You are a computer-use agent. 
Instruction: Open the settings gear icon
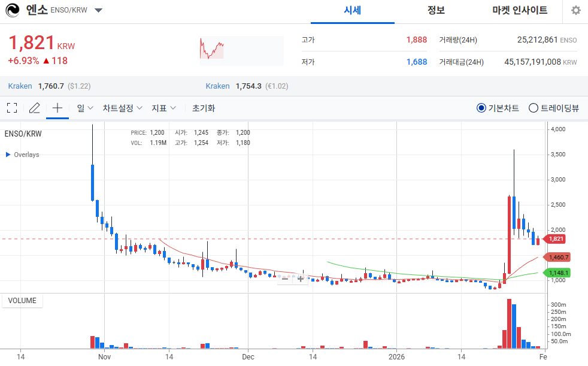575,10
